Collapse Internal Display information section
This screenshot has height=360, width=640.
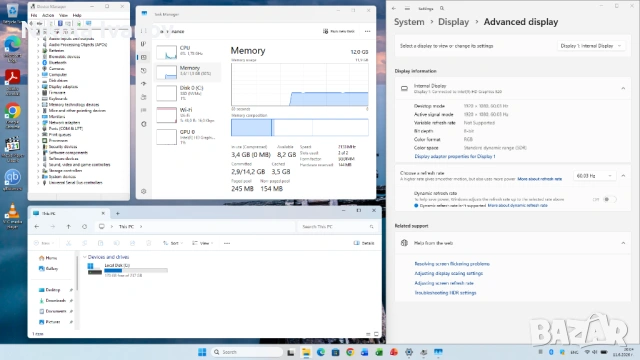(x=623, y=88)
